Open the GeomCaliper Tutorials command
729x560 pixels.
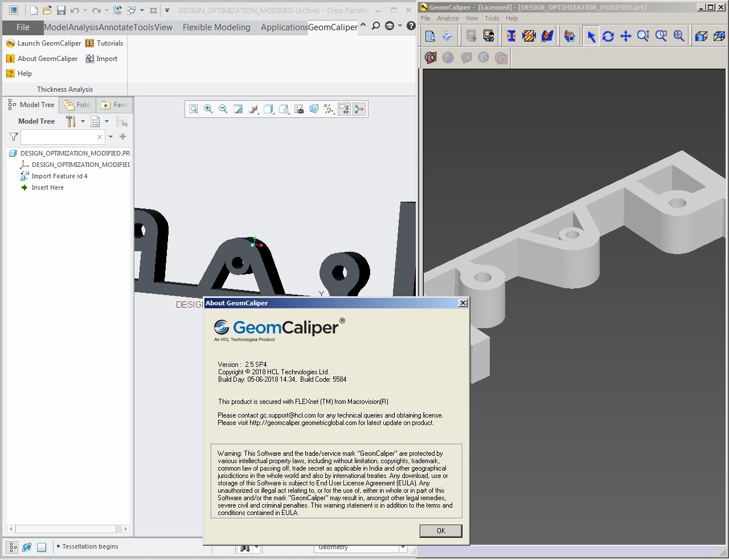point(104,43)
